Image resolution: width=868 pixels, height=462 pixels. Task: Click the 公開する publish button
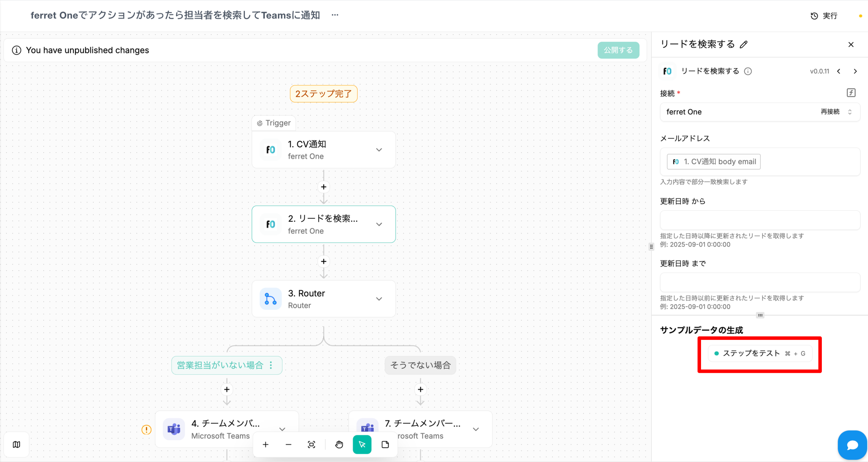tap(618, 50)
